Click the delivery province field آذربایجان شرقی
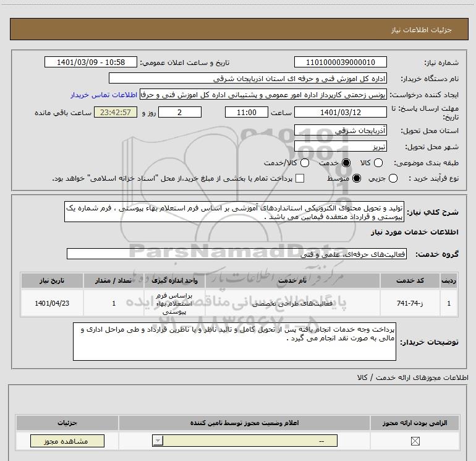Screen dimensions: 476x461 (340, 131)
